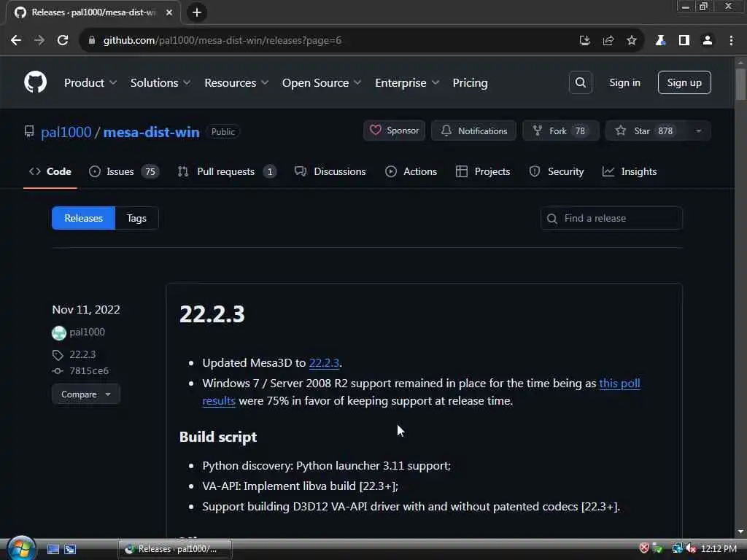Open the pal1000 owner link
Image resolution: width=747 pixels, height=560 pixels.
66,132
